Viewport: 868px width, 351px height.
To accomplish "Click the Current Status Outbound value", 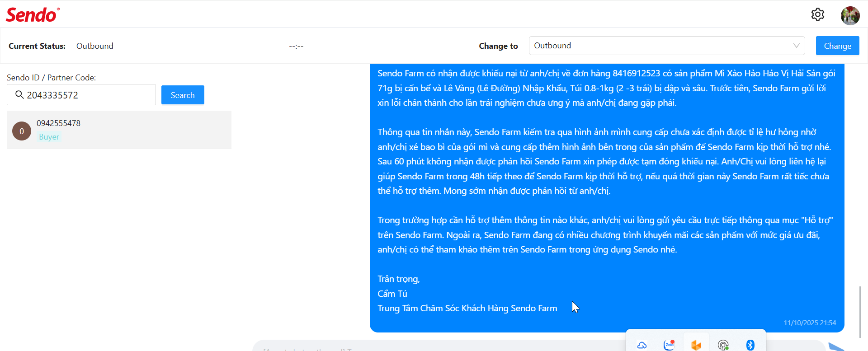I will pyautogui.click(x=95, y=46).
